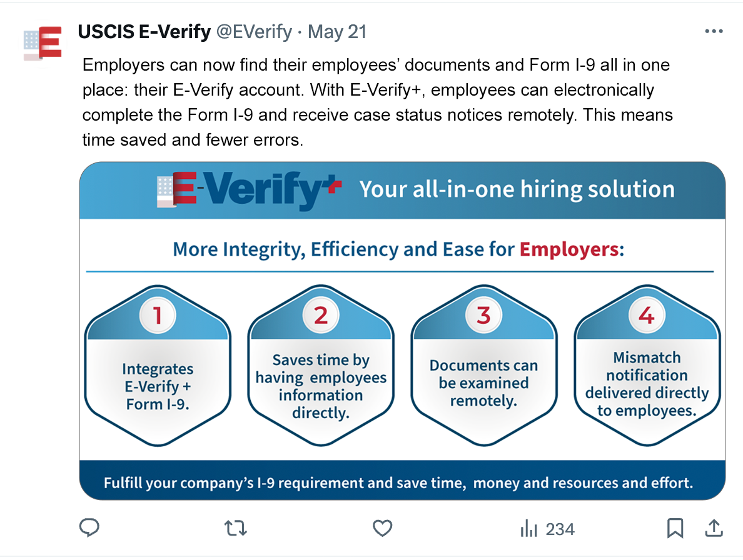Click the number 4 circle badge

point(647,316)
